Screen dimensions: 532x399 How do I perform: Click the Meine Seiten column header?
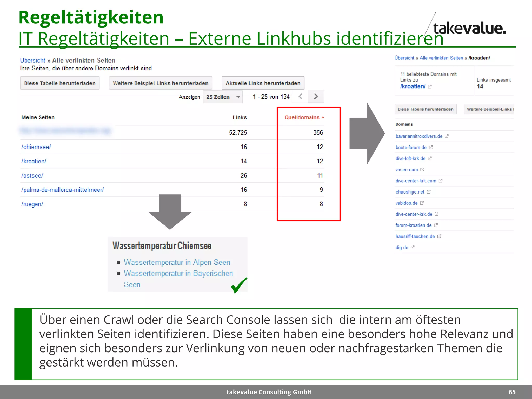(38, 117)
